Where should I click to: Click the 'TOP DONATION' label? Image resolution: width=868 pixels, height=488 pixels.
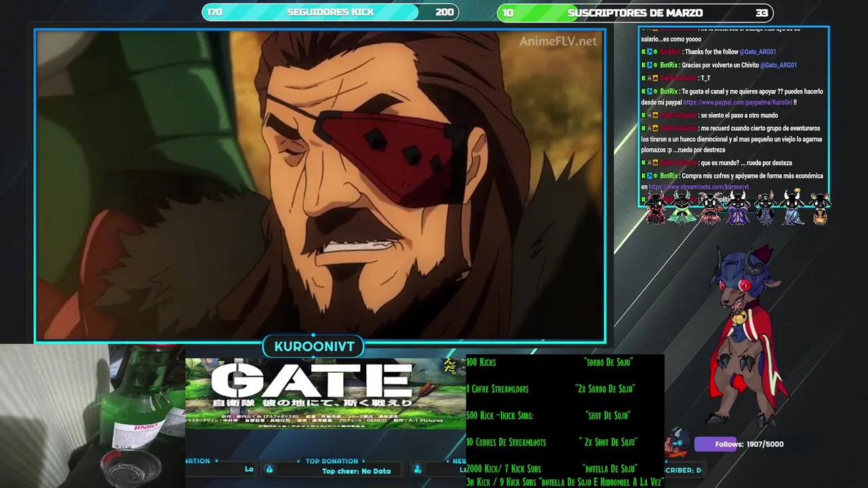[332, 461]
